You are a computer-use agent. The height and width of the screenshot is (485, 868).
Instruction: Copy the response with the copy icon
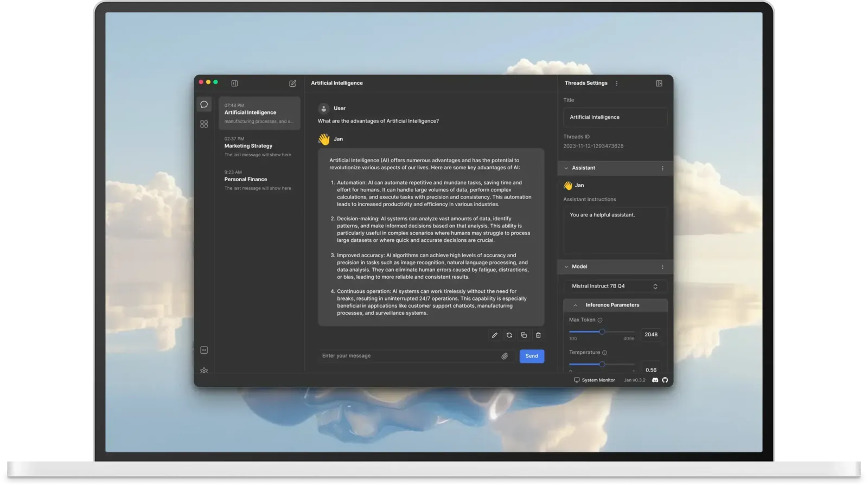point(524,335)
